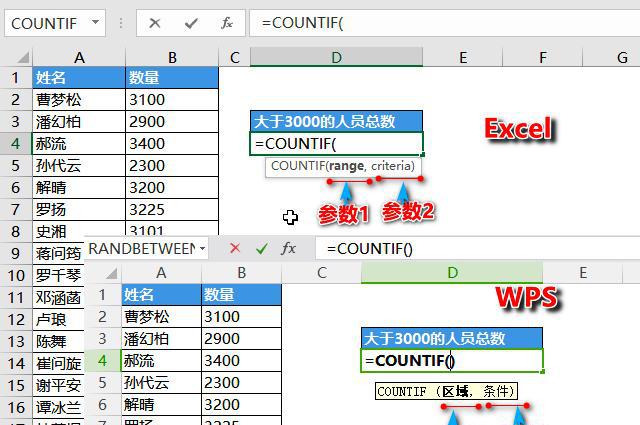Image resolution: width=640 pixels, height=425 pixels.
Task: Click Excel cell with value 3225
Action: (172, 210)
